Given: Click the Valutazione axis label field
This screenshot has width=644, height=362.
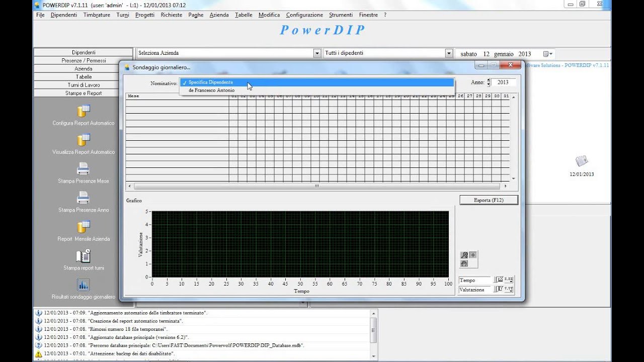Looking at the screenshot, I should 475,290.
